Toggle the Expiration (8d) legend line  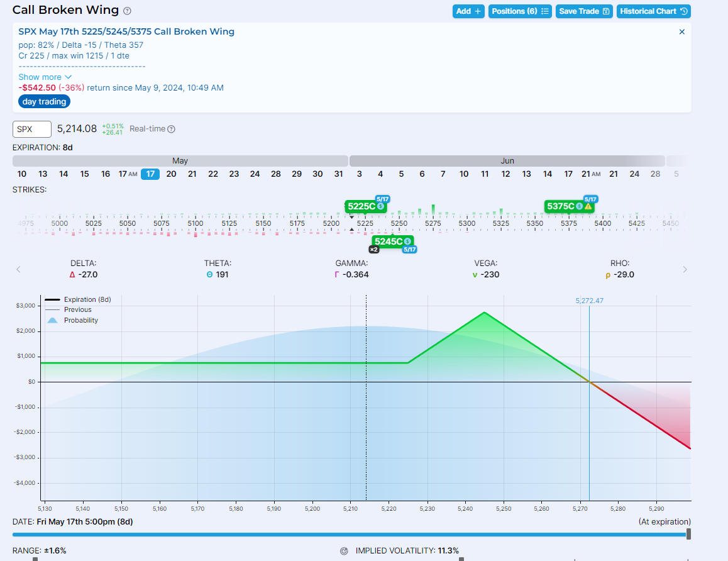[x=87, y=299]
